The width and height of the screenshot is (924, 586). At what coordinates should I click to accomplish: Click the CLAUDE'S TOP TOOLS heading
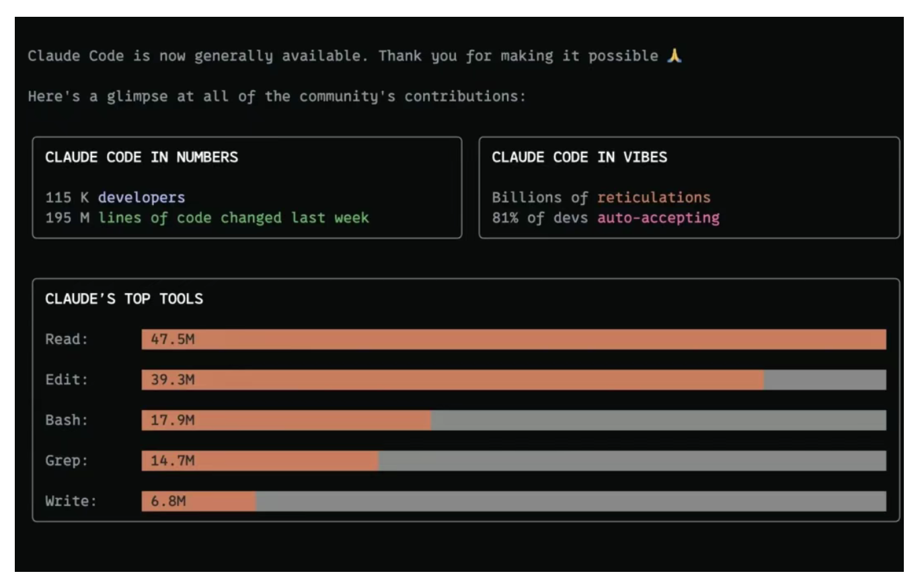(124, 299)
